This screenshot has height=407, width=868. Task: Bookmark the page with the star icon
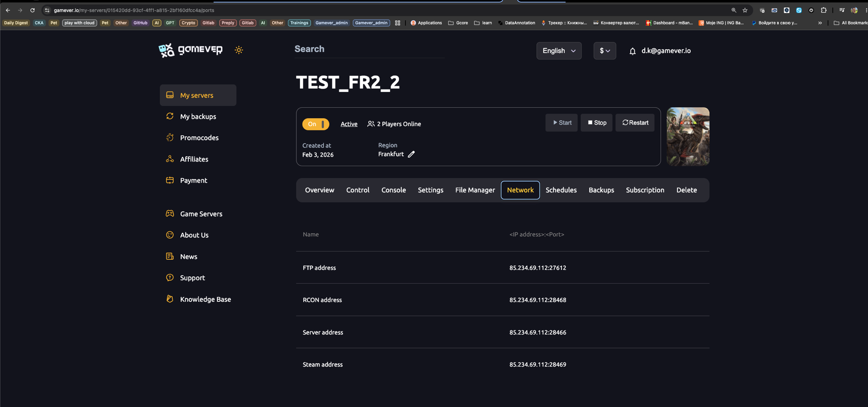coord(745,10)
